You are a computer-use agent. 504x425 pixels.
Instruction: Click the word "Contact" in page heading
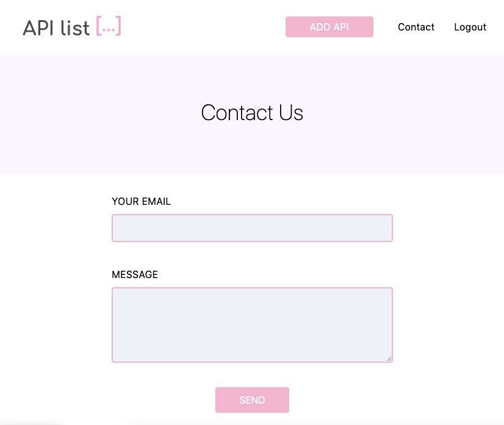coord(237,113)
